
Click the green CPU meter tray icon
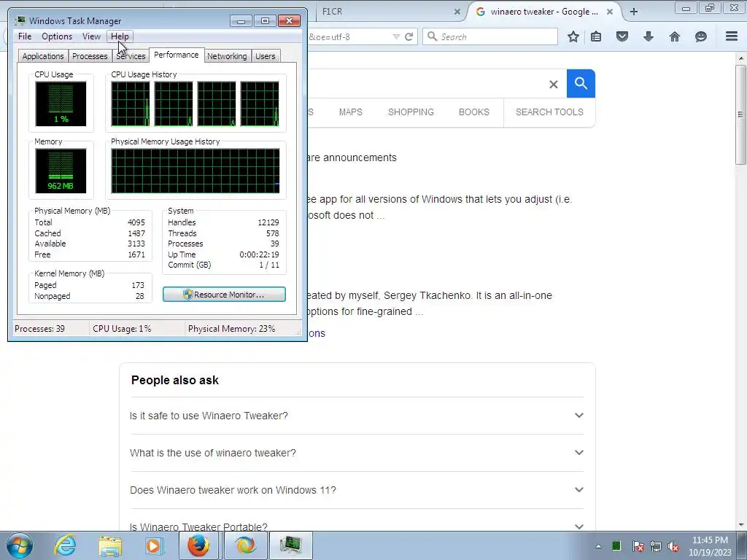coord(616,545)
